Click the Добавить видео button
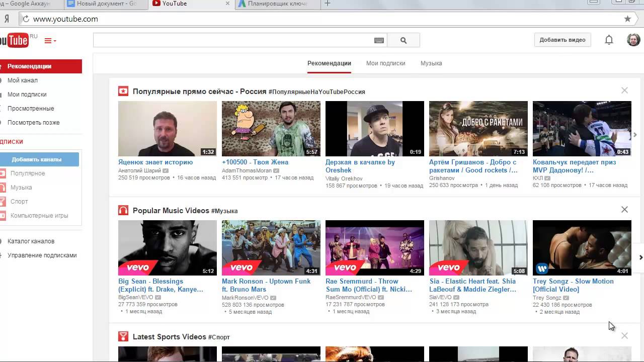The height and width of the screenshot is (362, 644). tap(562, 40)
